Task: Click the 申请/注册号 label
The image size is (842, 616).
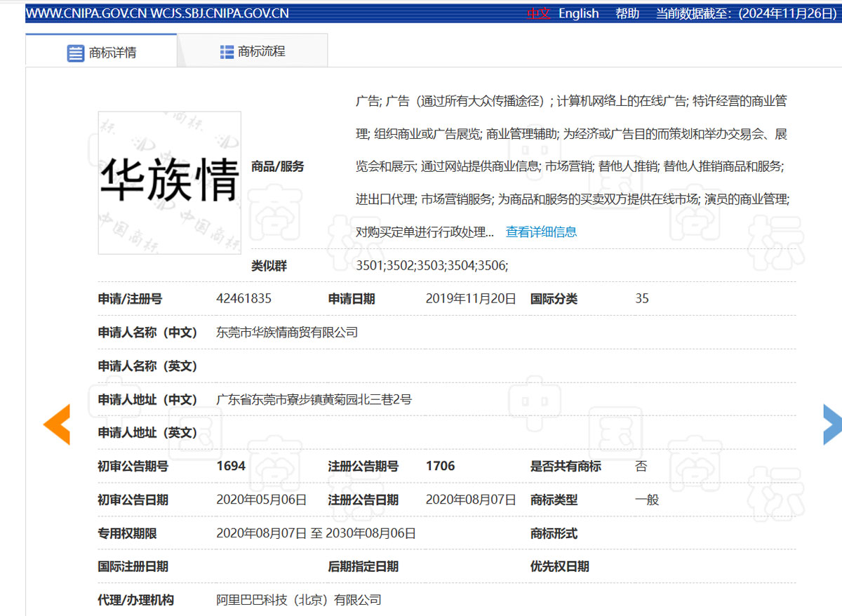Action: 130,299
